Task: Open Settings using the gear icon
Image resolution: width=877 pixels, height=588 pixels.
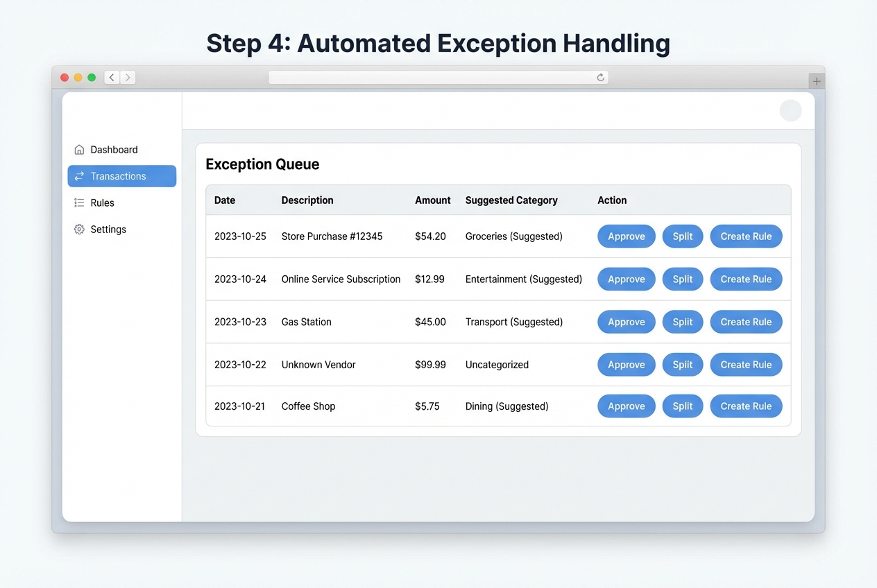Action: tap(78, 229)
